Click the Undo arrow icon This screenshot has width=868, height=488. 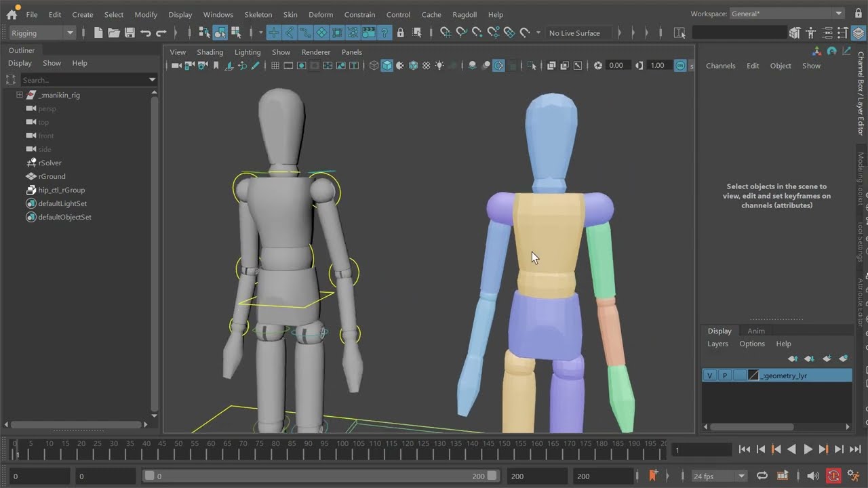[x=146, y=33]
